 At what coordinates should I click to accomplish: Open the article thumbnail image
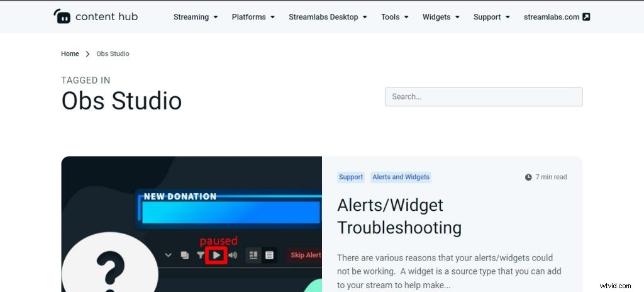191,224
